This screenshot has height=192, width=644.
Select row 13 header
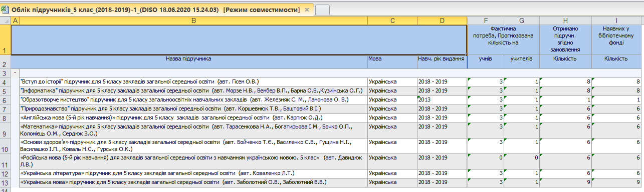coord(5,182)
